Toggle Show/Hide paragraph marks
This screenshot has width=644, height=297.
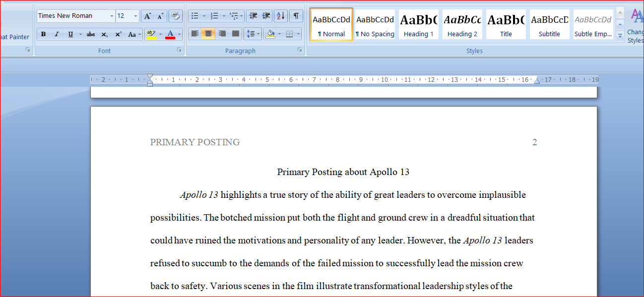296,16
